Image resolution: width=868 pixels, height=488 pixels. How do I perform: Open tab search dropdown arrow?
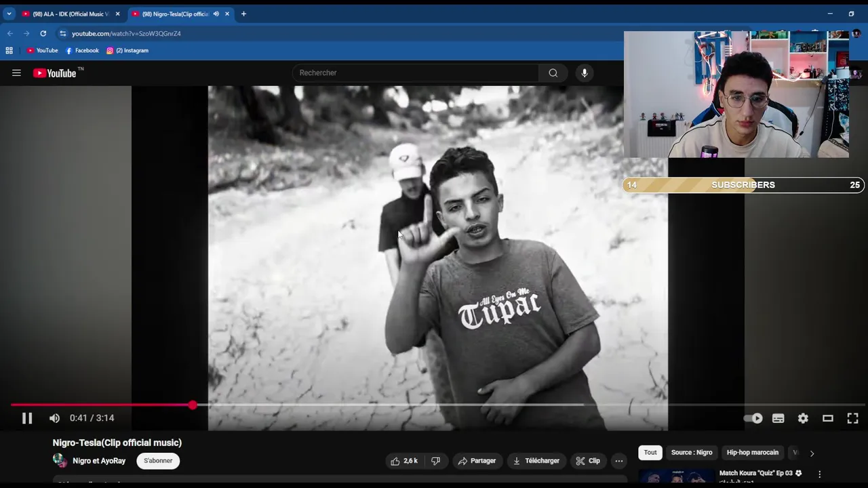pyautogui.click(x=9, y=14)
